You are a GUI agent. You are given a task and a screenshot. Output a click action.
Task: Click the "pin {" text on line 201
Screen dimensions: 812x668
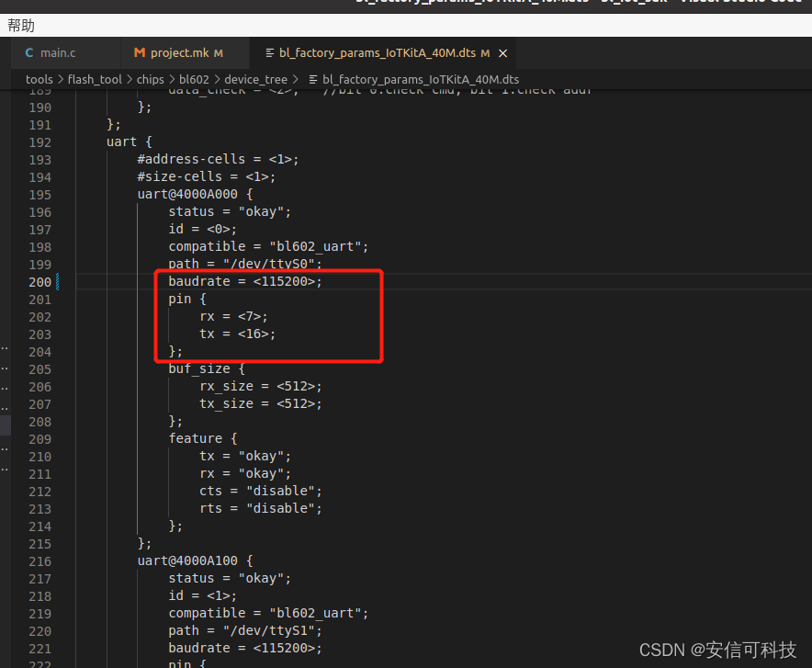coord(187,299)
